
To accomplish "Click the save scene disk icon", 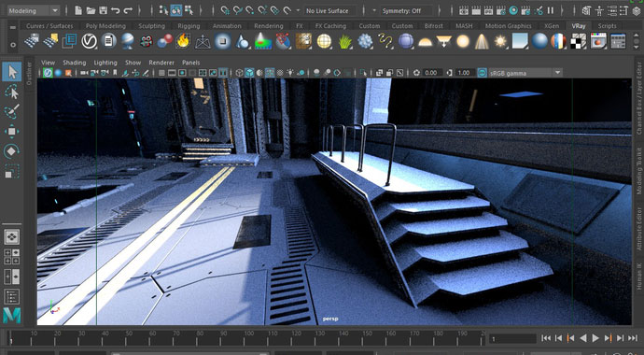I will (104, 10).
